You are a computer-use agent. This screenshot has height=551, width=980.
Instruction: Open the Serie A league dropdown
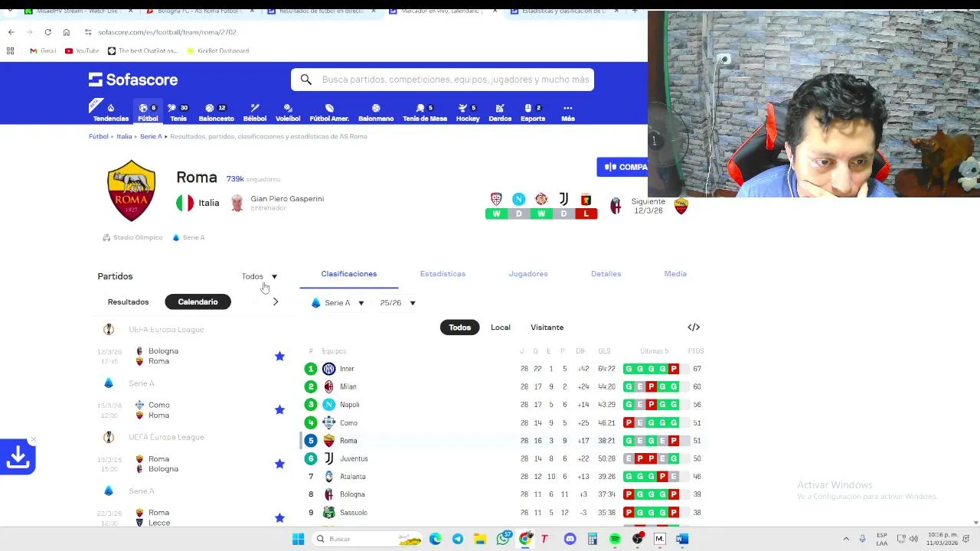pyautogui.click(x=338, y=303)
